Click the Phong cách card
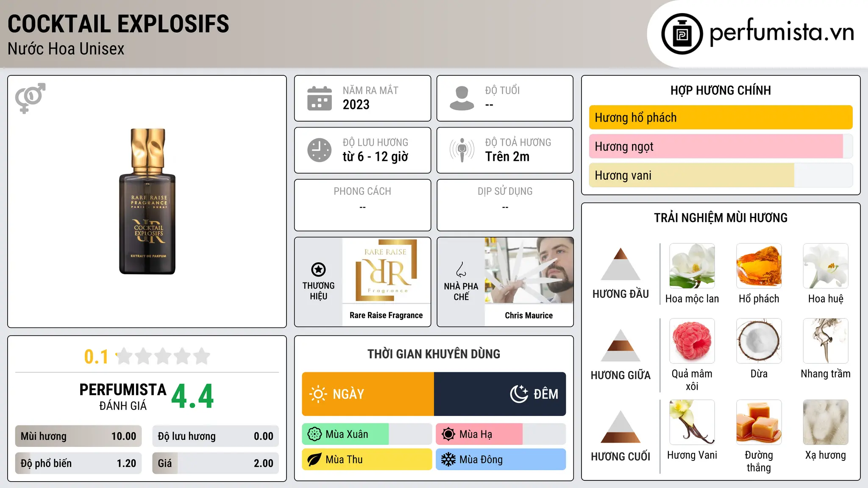Image resolution: width=868 pixels, height=488 pixels. pos(363,205)
